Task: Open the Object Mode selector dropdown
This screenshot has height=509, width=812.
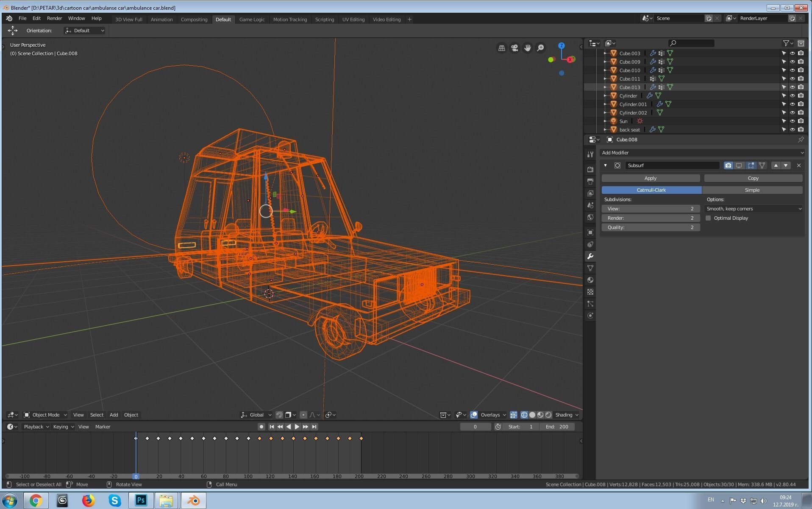Action: click(45, 415)
